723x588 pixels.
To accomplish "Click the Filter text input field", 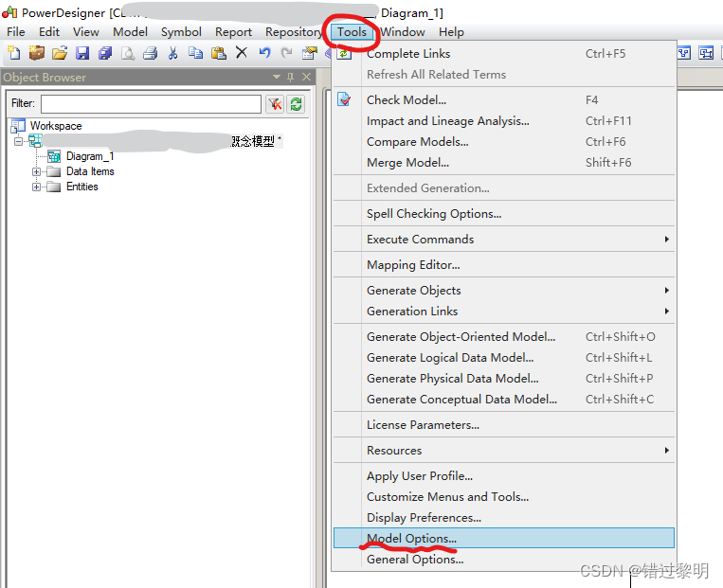I will pos(152,104).
